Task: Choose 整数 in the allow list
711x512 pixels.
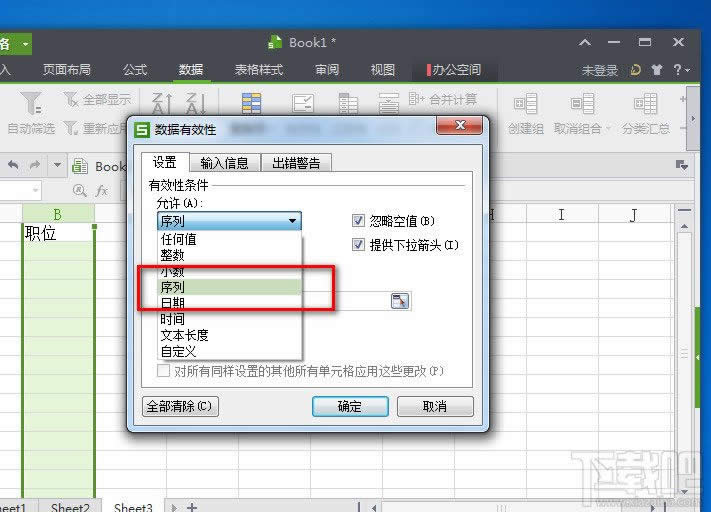Action: (x=229, y=255)
